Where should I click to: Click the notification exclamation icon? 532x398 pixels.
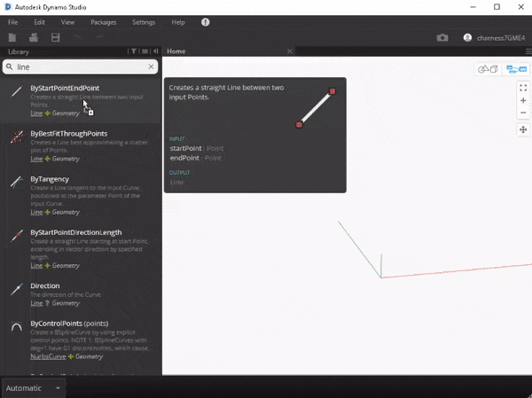[x=206, y=22]
